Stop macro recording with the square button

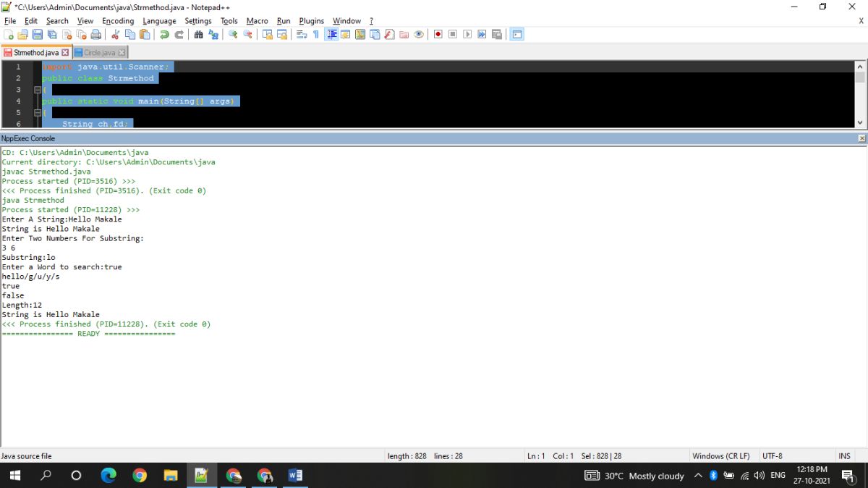point(452,34)
